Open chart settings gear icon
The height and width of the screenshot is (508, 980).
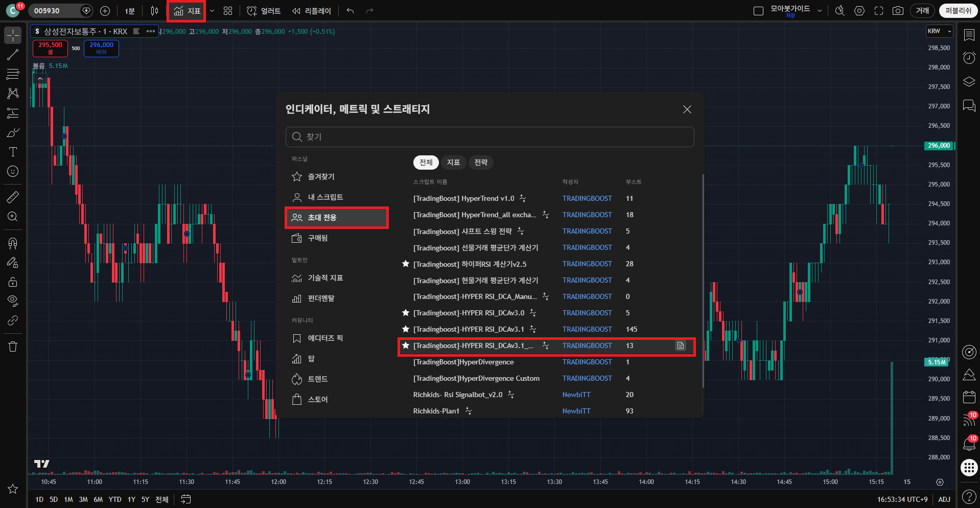click(859, 11)
